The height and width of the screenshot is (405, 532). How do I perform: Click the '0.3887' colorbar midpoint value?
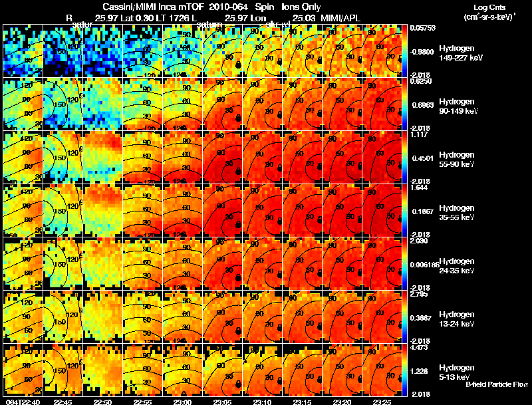point(421,318)
